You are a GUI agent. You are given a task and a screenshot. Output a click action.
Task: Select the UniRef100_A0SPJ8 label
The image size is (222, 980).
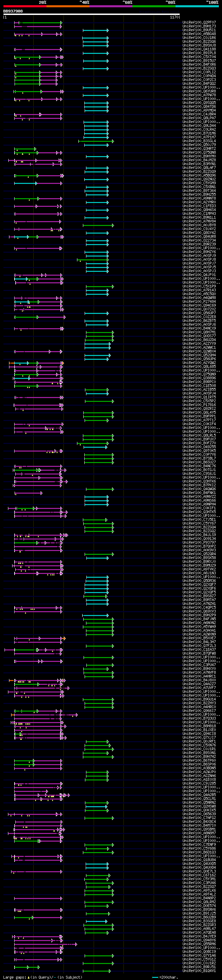coord(199,259)
